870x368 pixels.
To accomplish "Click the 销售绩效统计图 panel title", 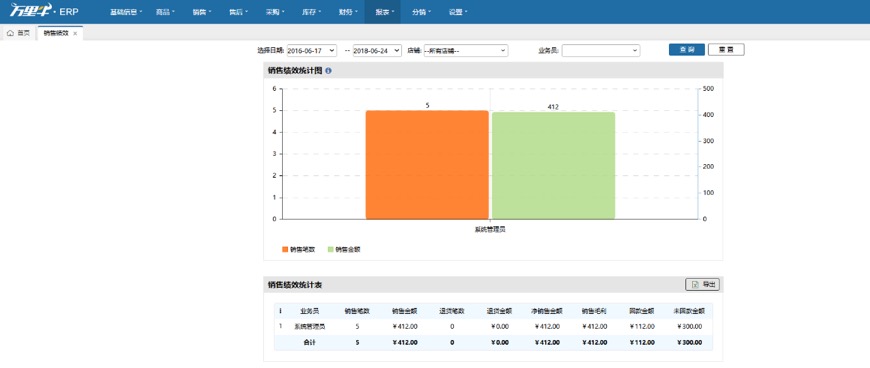I will tap(295, 71).
